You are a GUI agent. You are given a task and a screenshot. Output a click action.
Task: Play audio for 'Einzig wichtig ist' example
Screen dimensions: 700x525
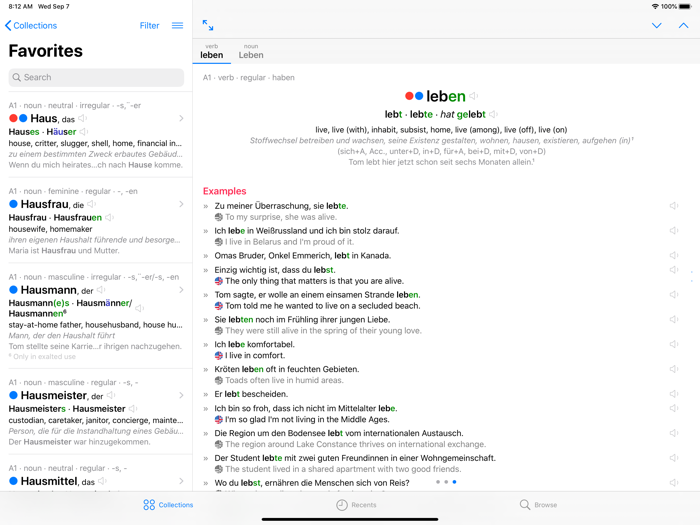point(674,270)
